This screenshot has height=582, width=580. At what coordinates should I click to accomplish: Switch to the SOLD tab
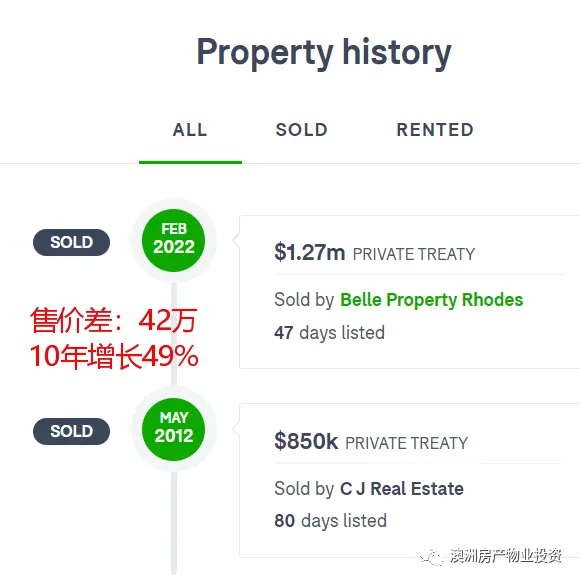pos(302,130)
